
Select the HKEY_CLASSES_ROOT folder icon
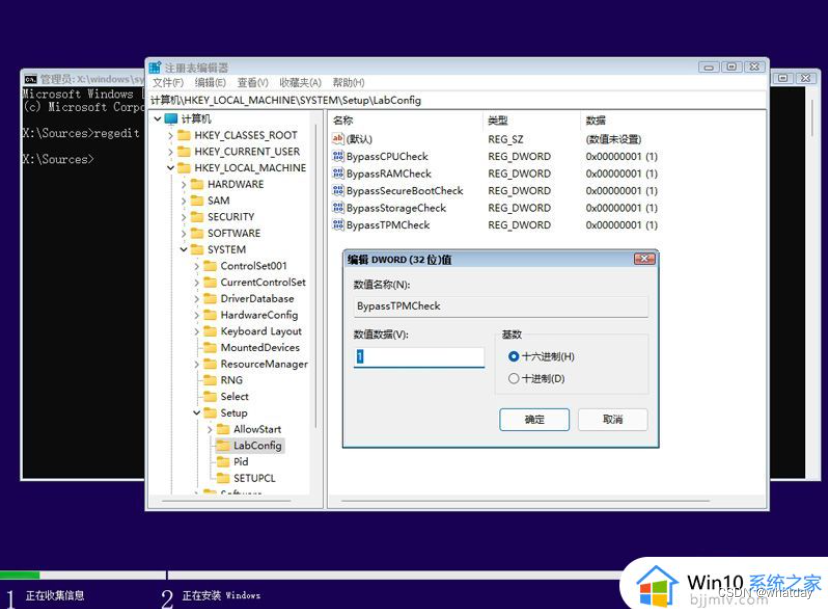click(x=184, y=135)
